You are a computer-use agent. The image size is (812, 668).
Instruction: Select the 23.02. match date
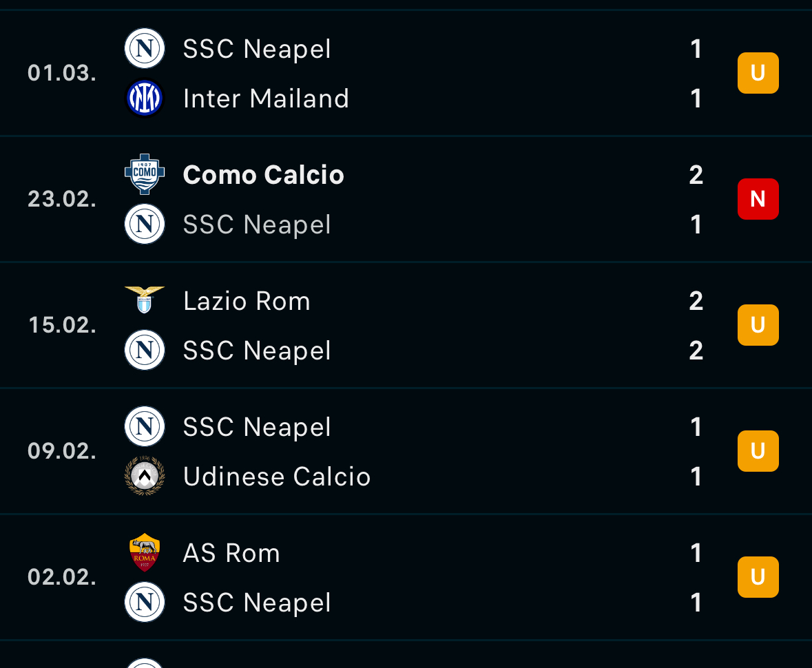coord(62,199)
